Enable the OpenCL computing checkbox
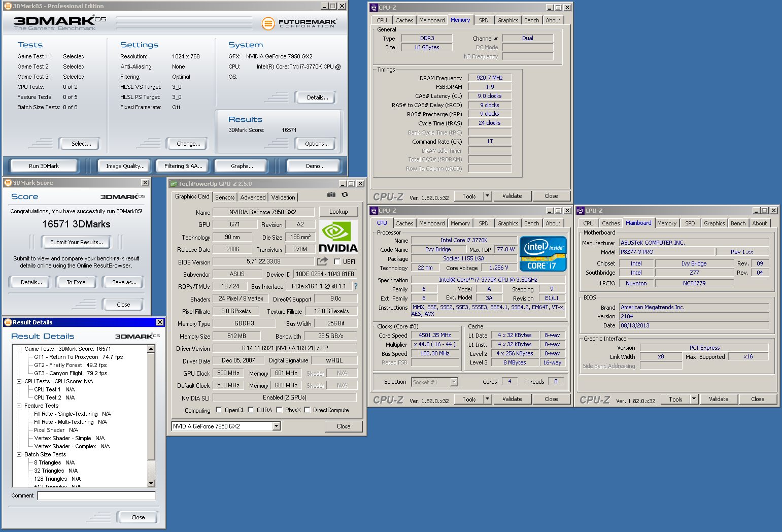 tap(219, 410)
